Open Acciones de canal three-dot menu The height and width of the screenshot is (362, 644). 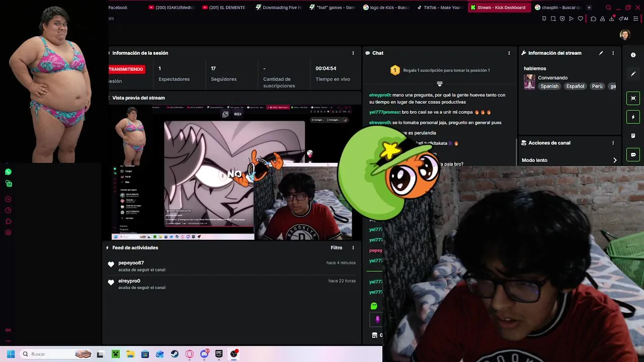(x=613, y=143)
